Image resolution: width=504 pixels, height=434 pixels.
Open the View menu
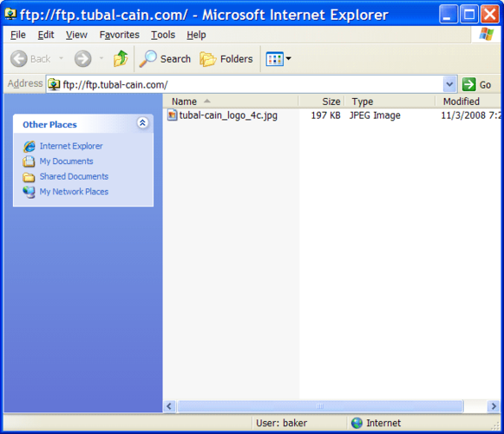(x=76, y=35)
